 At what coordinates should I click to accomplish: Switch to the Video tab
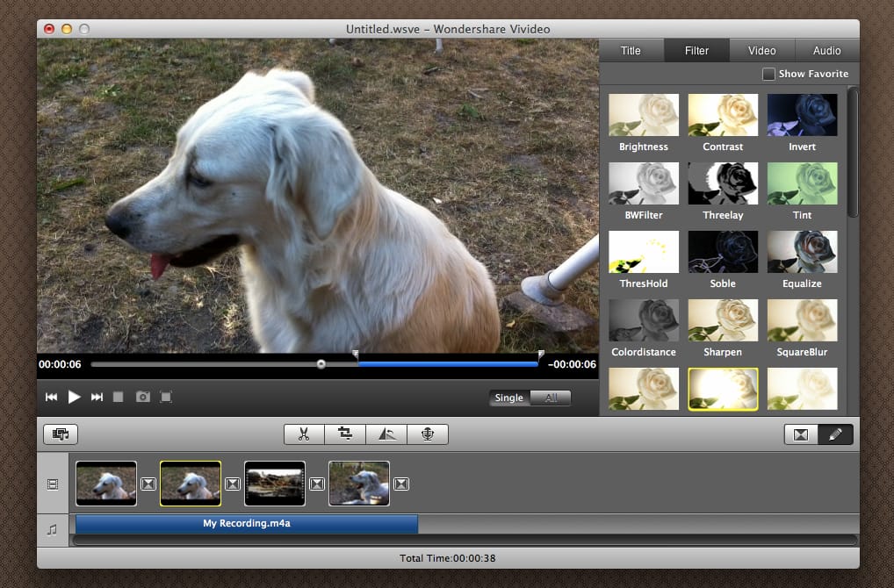coord(761,51)
